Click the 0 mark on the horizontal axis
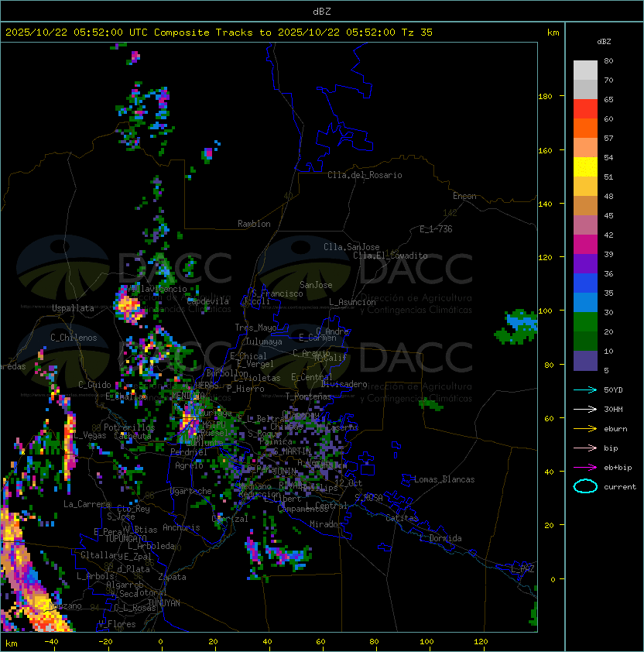This screenshot has width=644, height=652. pyautogui.click(x=160, y=642)
